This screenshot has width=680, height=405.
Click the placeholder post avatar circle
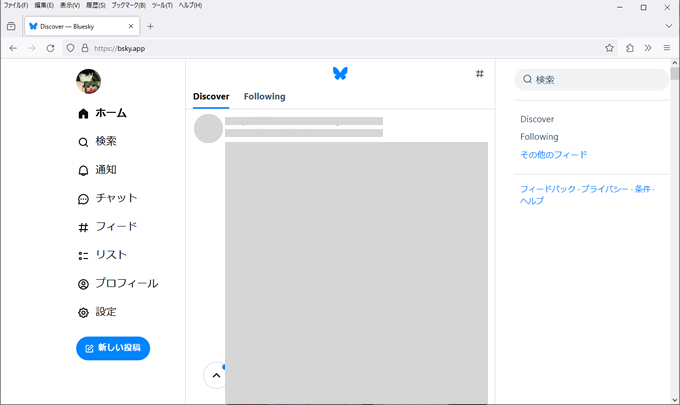click(208, 128)
